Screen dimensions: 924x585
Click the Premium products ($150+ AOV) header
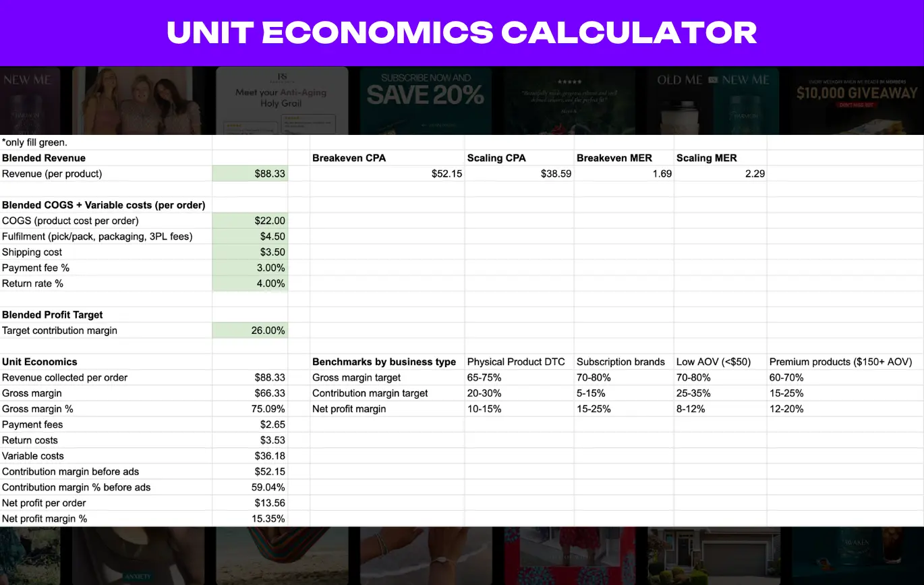[x=840, y=362]
